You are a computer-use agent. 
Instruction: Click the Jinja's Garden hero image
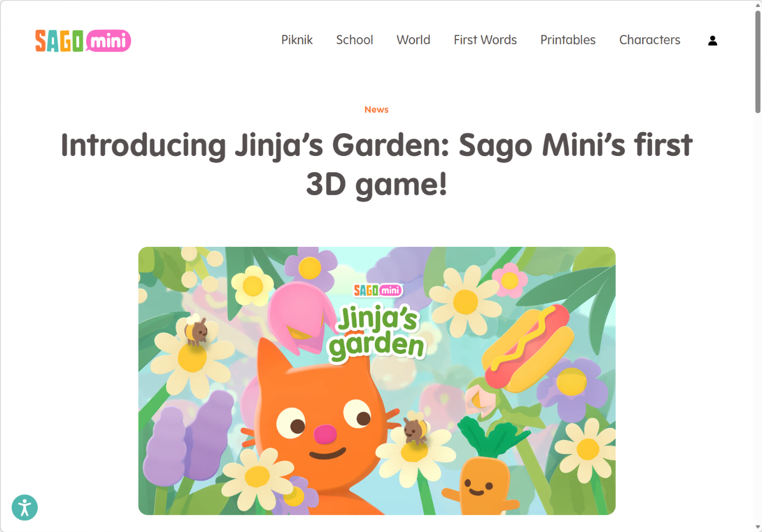(377, 381)
